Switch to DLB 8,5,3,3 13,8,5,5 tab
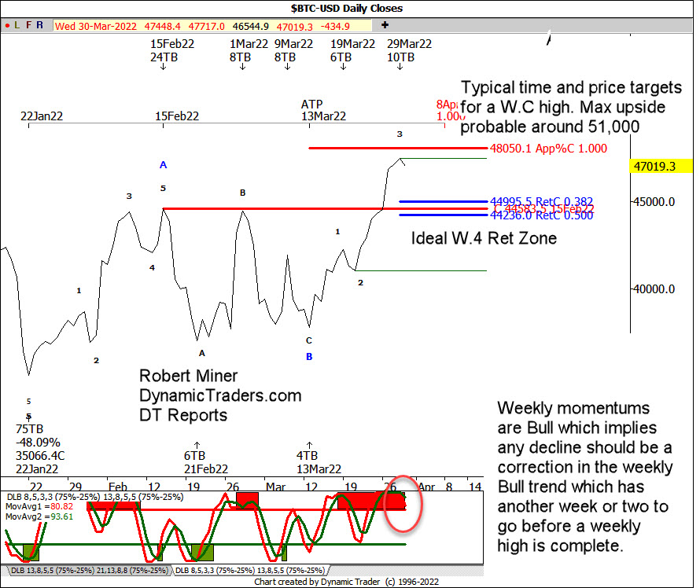 tap(250, 570)
